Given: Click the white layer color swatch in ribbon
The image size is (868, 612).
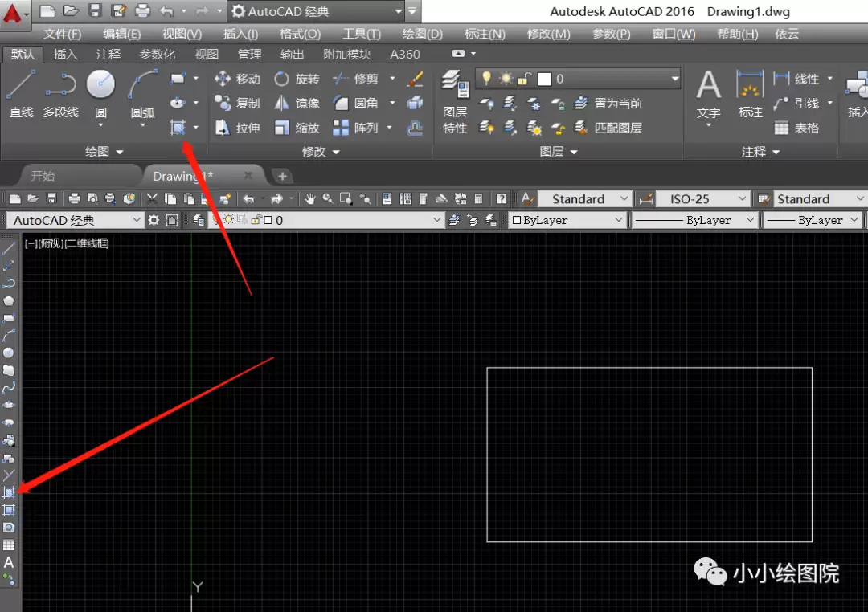Looking at the screenshot, I should click(x=545, y=80).
